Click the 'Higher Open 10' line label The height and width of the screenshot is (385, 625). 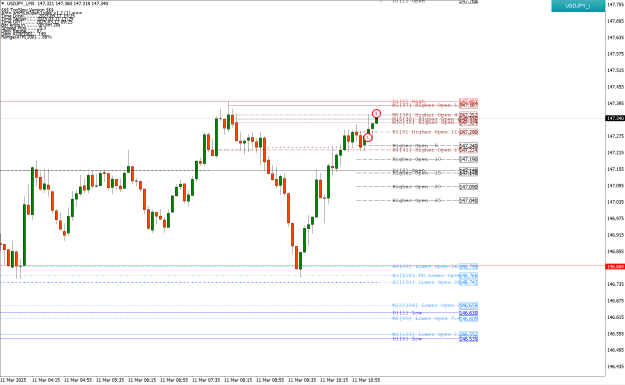[417, 159]
